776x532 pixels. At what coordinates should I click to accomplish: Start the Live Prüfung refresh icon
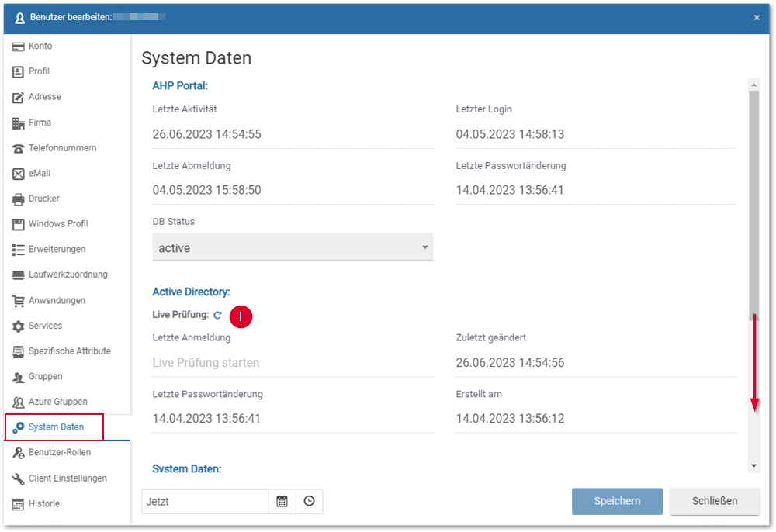[x=218, y=315]
